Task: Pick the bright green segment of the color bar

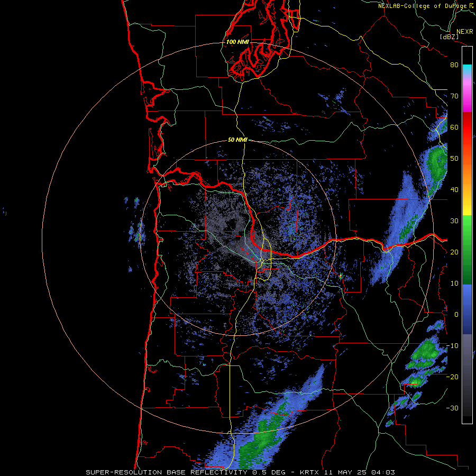Action: pos(467,224)
